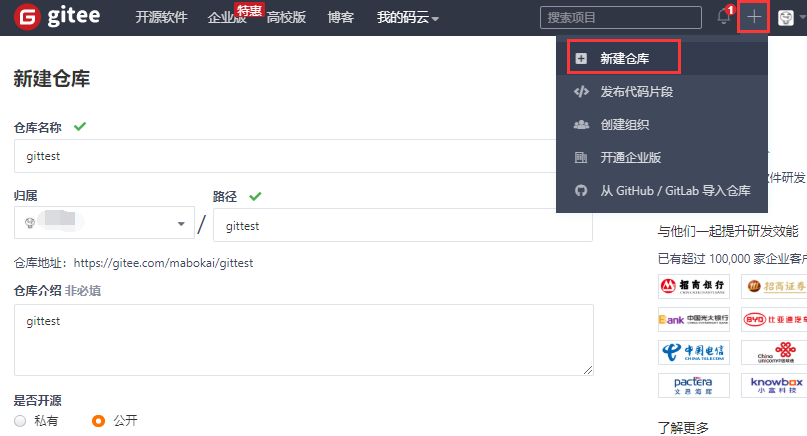The image size is (807, 436).
Task: Click the create organization people icon
Action: (581, 125)
